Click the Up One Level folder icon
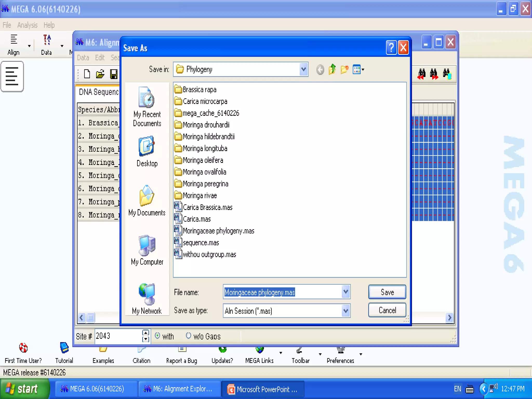Image resolution: width=532 pixels, height=399 pixels. pos(332,69)
